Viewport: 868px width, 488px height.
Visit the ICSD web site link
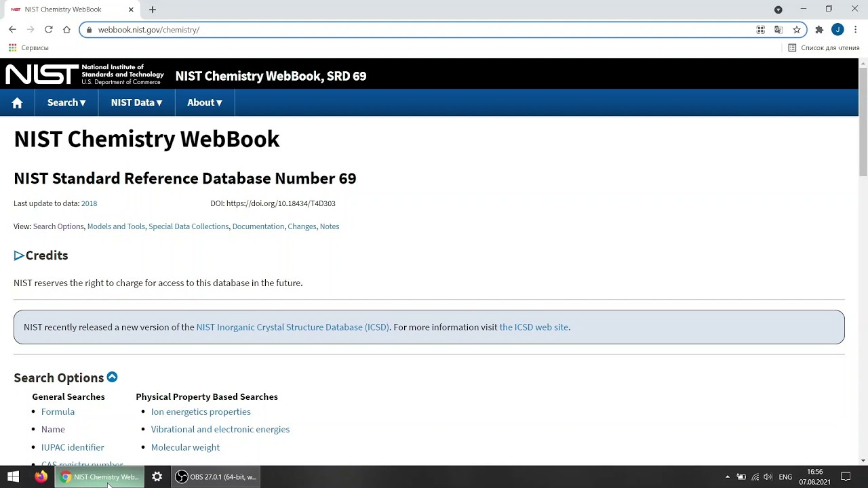[534, 327]
